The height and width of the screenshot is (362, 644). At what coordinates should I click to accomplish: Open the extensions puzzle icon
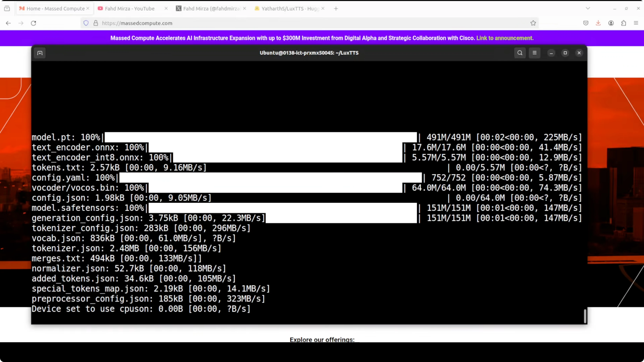pyautogui.click(x=624, y=23)
